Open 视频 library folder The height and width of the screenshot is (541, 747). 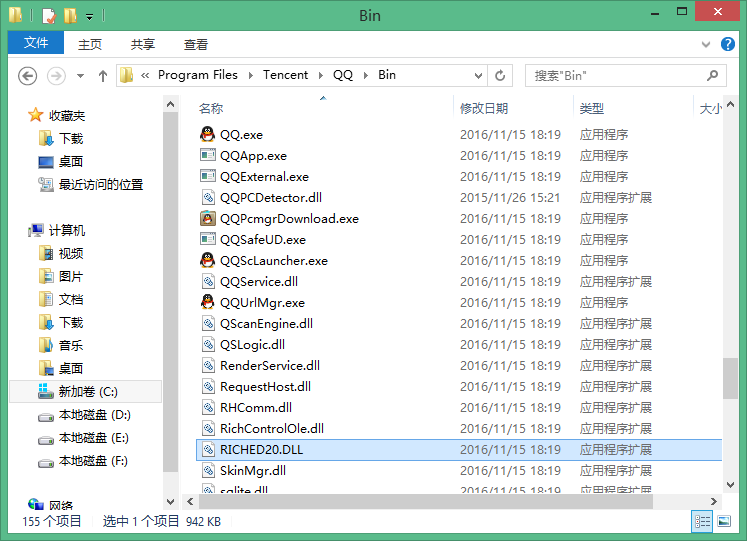click(x=61, y=253)
